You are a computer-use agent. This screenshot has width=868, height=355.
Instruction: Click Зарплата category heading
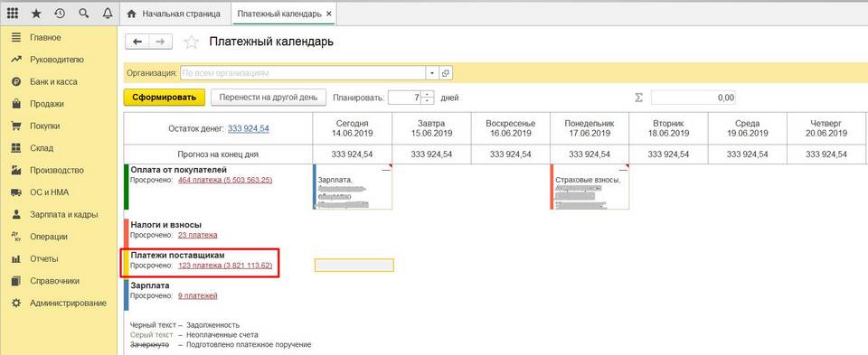click(150, 285)
